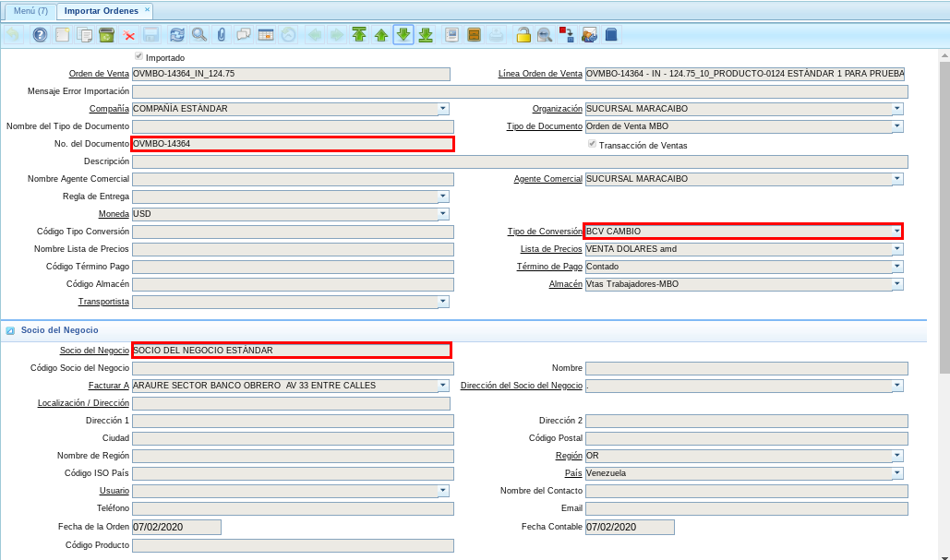Image resolution: width=950 pixels, height=560 pixels.
Task: Click the Facturar A label link
Action: (x=108, y=386)
